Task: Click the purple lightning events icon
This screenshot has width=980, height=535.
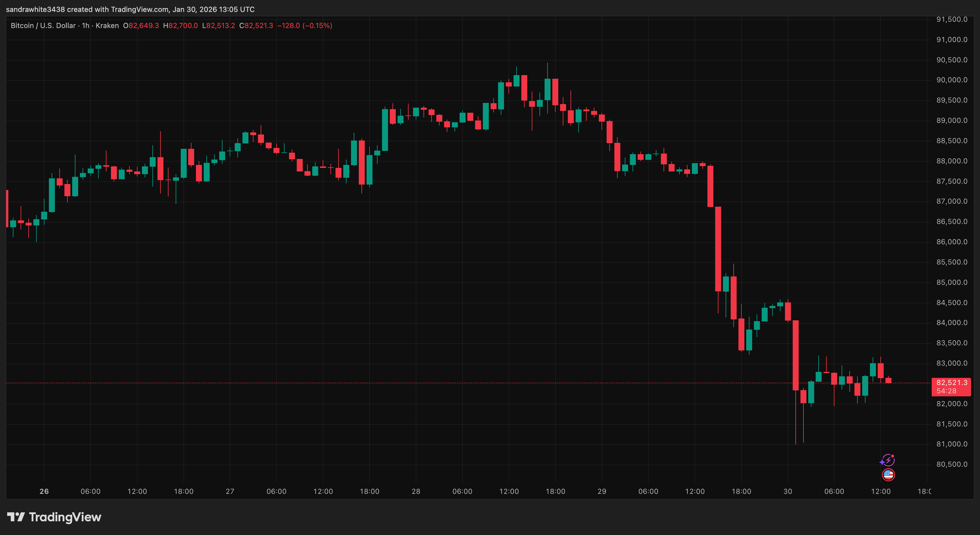Action: (889, 461)
